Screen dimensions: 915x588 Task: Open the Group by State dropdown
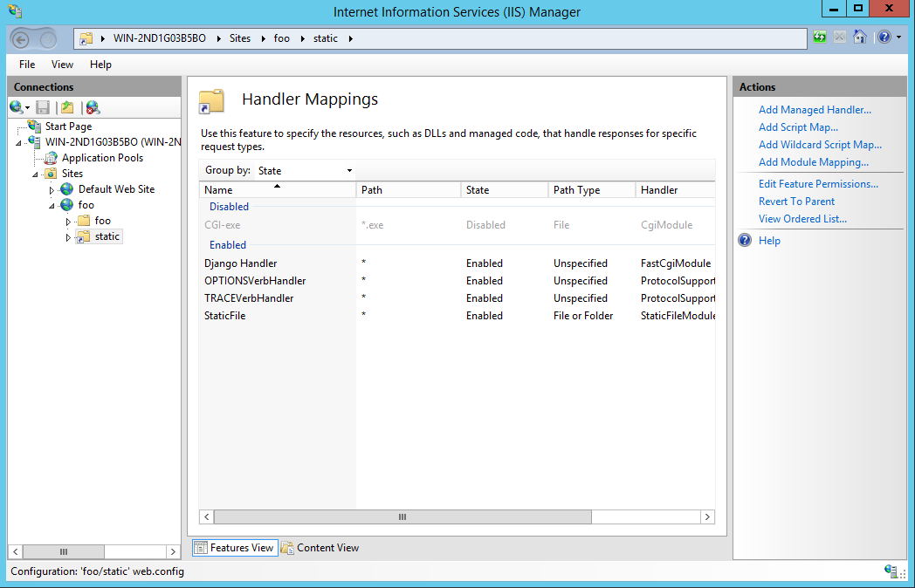306,170
